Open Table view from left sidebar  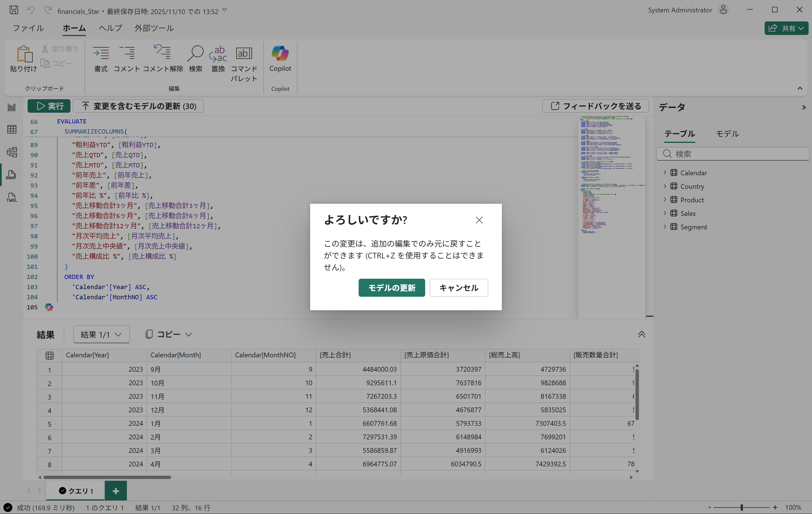[x=12, y=129]
